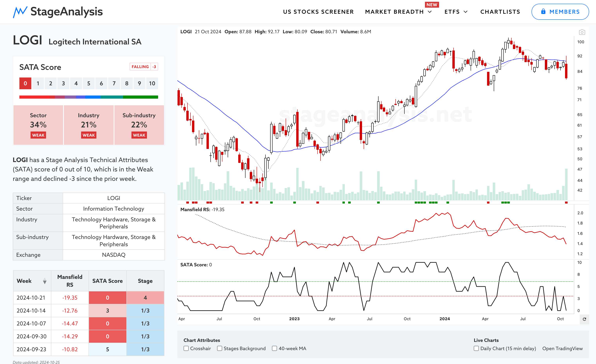Click SATA score 3 cell for 2024-10-14
Image resolution: width=596 pixels, height=364 pixels.
click(x=107, y=310)
